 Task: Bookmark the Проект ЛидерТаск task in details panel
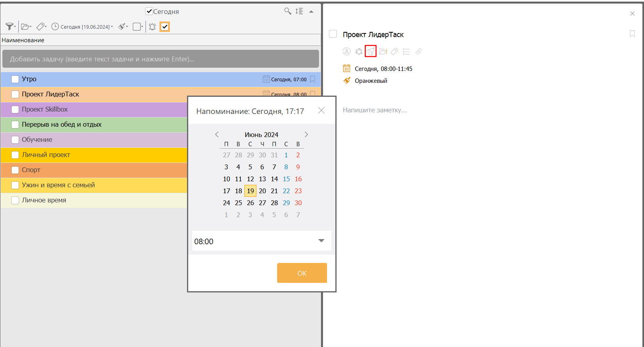[x=632, y=34]
